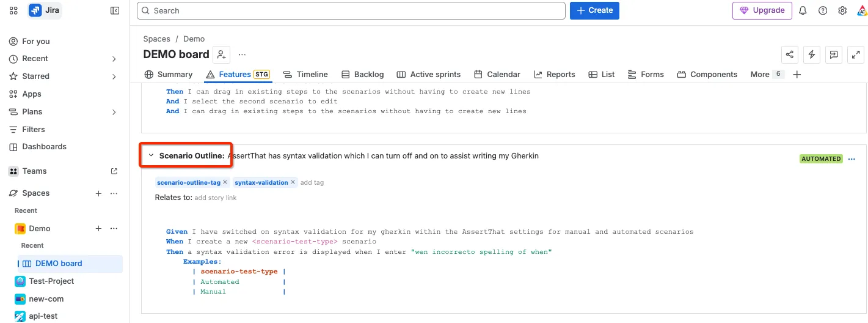The width and height of the screenshot is (868, 323).
Task: Click the feedback speech bubble icon
Action: [x=834, y=54]
